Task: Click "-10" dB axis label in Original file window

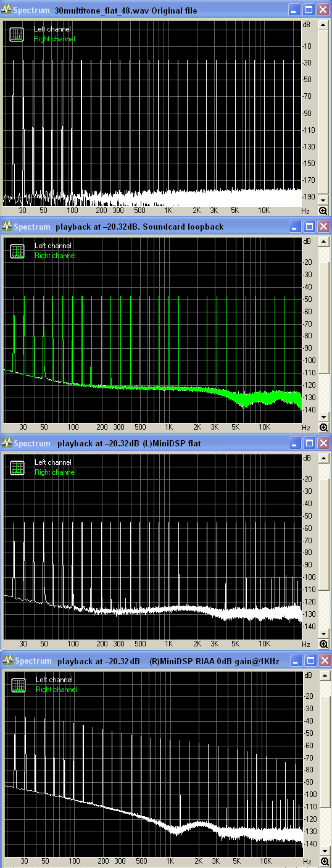Action: (x=307, y=46)
